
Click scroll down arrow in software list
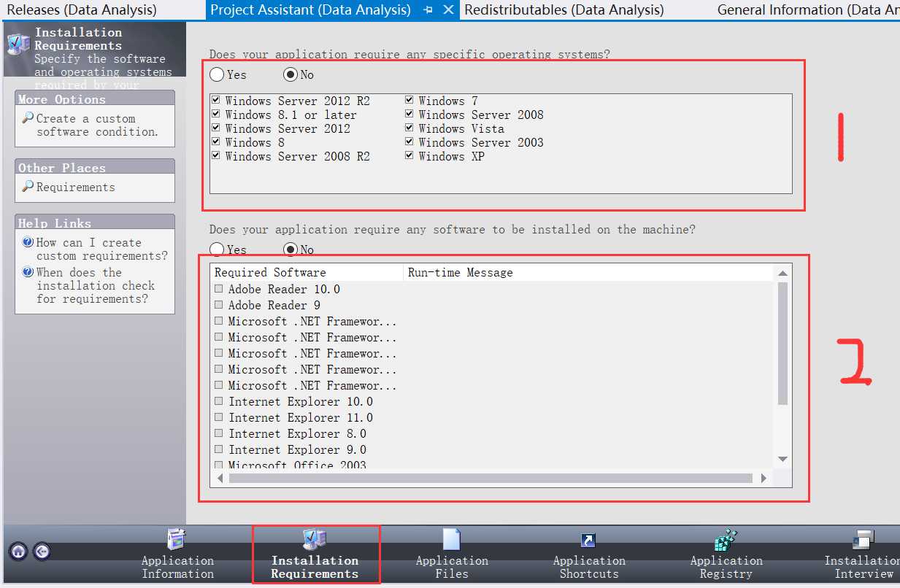pyautogui.click(x=782, y=459)
